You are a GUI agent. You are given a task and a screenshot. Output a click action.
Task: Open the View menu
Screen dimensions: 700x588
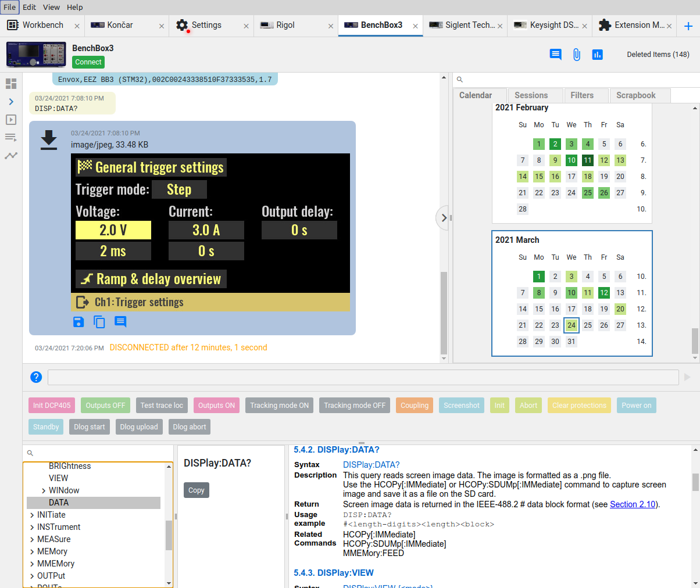[x=51, y=7]
